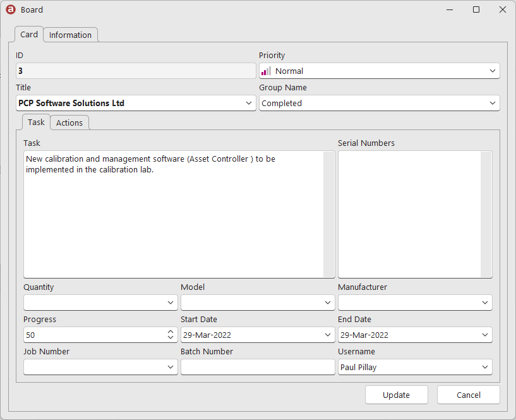516x420 pixels.
Task: Click the Task text area scrollbar
Action: [x=328, y=214]
